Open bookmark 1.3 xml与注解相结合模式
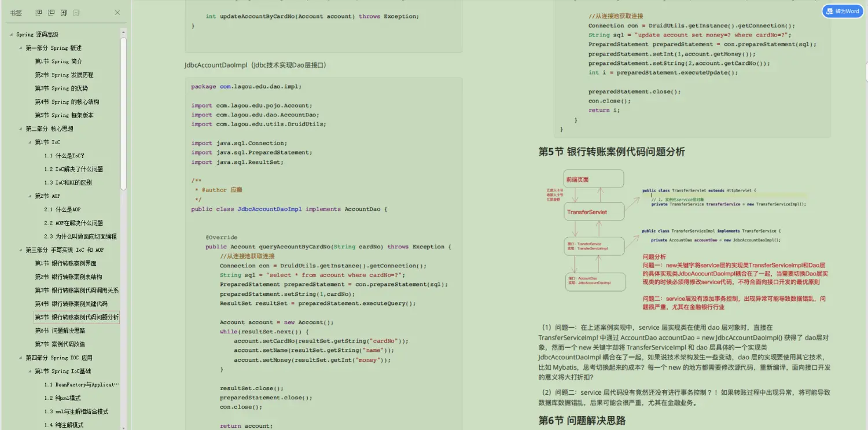 [76, 411]
